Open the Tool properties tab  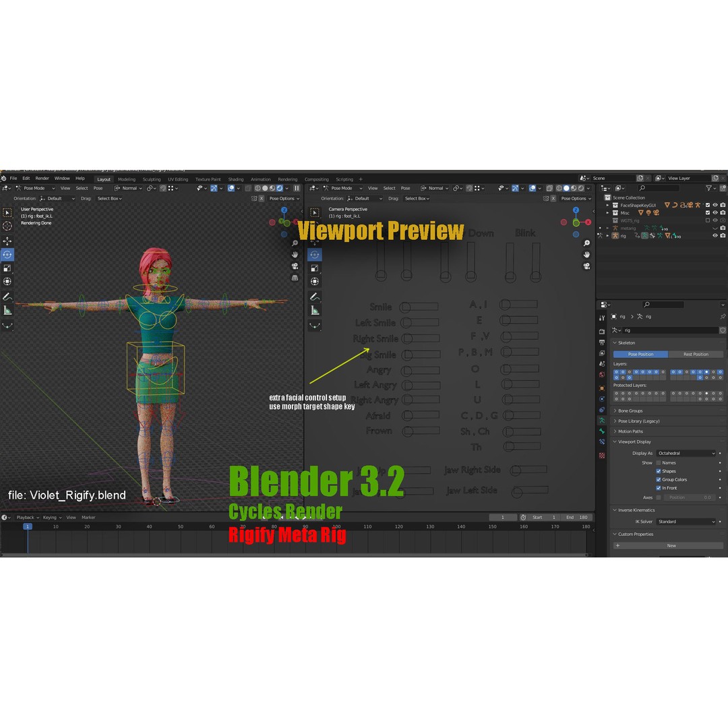coord(602,318)
